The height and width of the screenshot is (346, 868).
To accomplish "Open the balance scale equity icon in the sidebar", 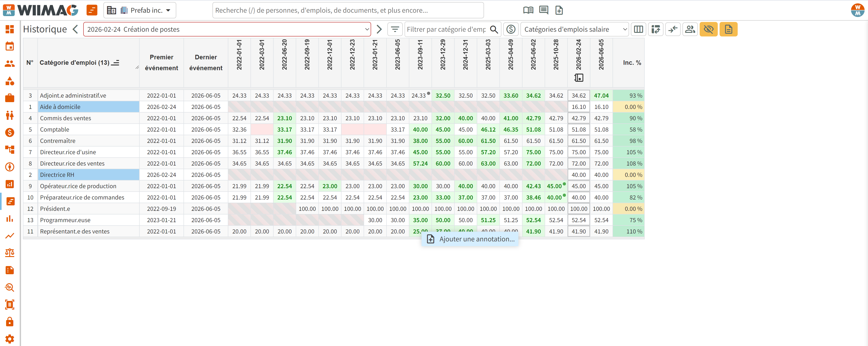I will point(10,252).
